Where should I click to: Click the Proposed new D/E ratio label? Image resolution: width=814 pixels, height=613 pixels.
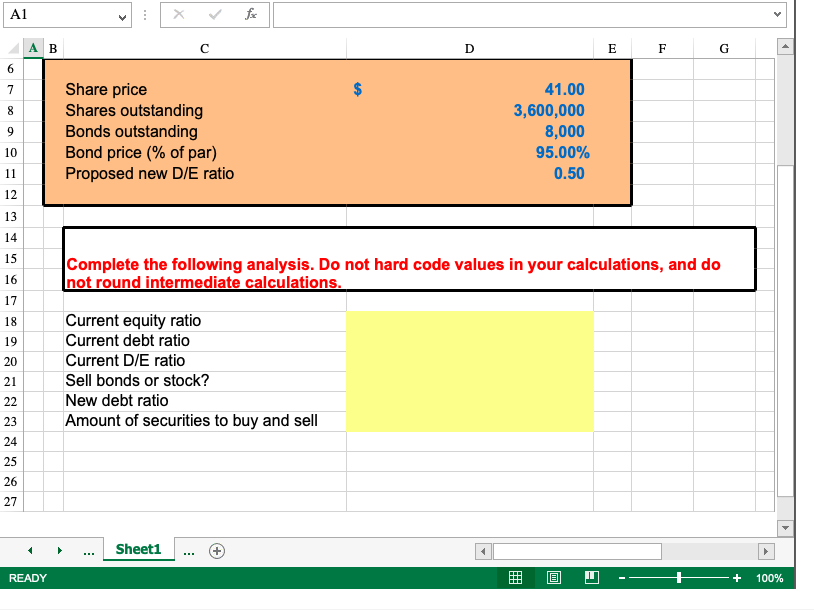pyautogui.click(x=150, y=173)
